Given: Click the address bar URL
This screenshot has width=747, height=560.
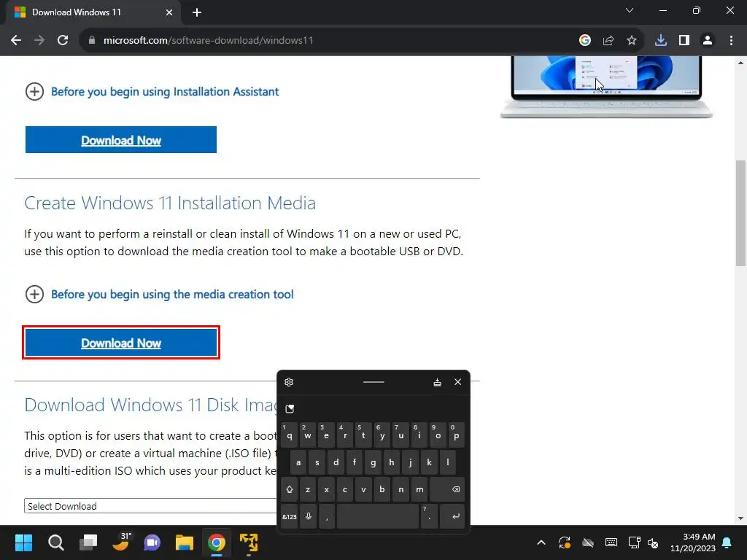Looking at the screenshot, I should [x=208, y=41].
